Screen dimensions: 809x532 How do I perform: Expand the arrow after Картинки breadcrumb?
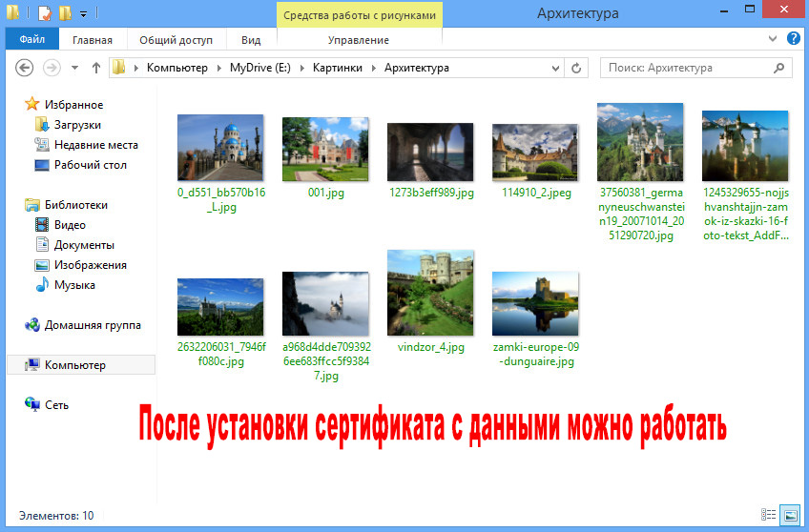click(374, 68)
